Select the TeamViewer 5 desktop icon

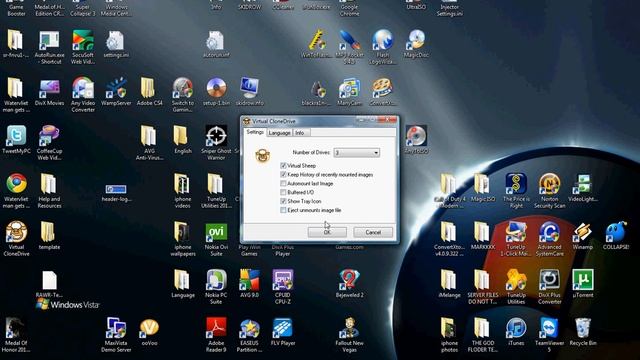click(549, 335)
